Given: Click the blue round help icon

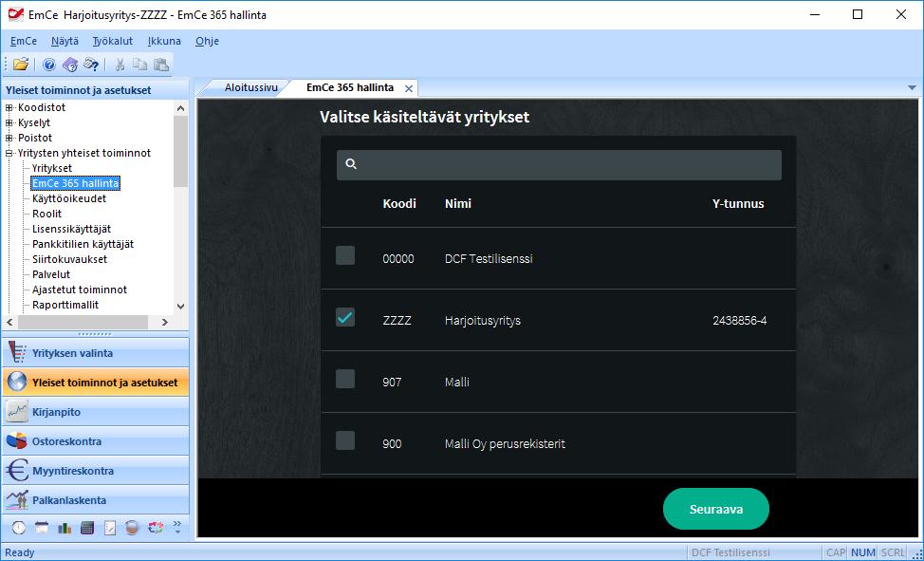Looking at the screenshot, I should 49,65.
